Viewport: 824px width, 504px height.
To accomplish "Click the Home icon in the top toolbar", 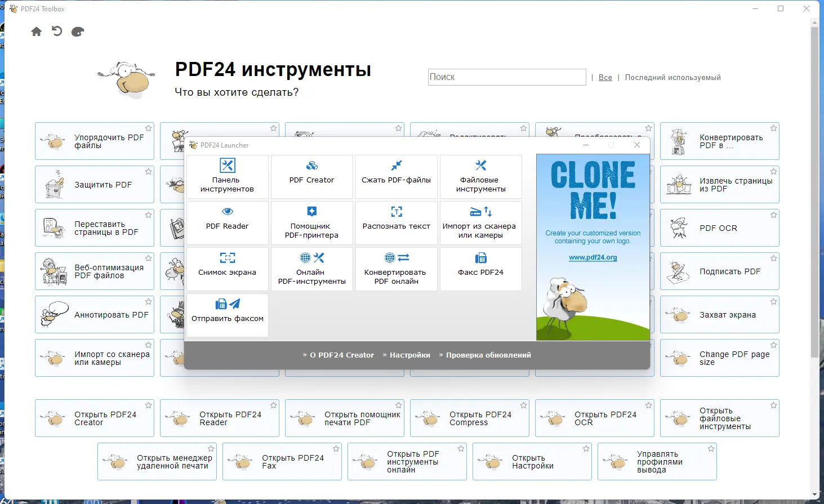I will [36, 32].
